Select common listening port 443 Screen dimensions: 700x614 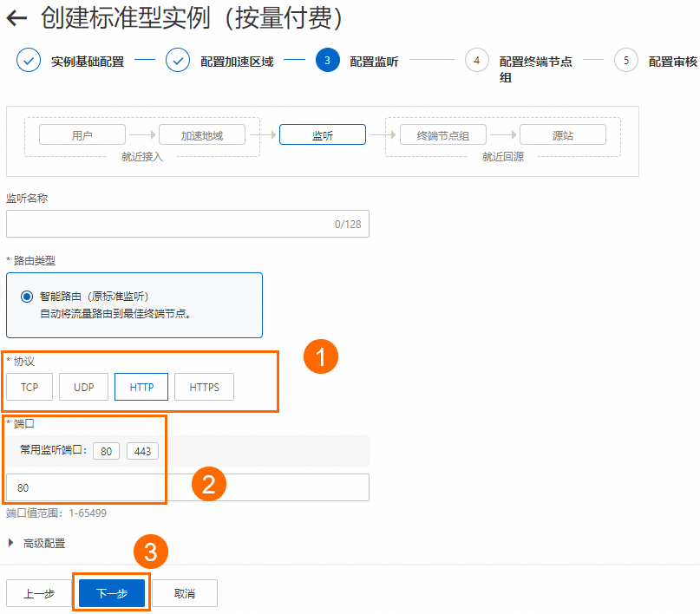(x=142, y=450)
